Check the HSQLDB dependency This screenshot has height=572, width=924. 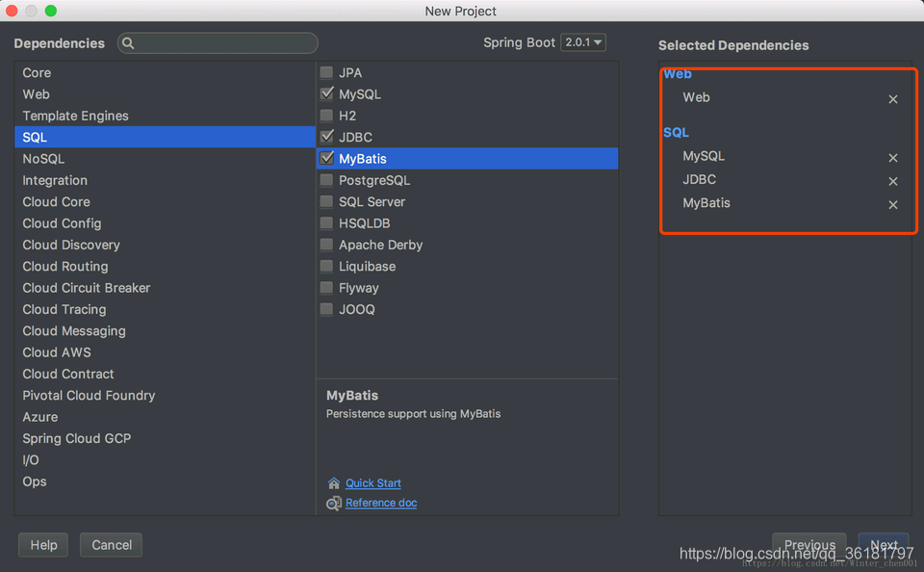tap(326, 222)
